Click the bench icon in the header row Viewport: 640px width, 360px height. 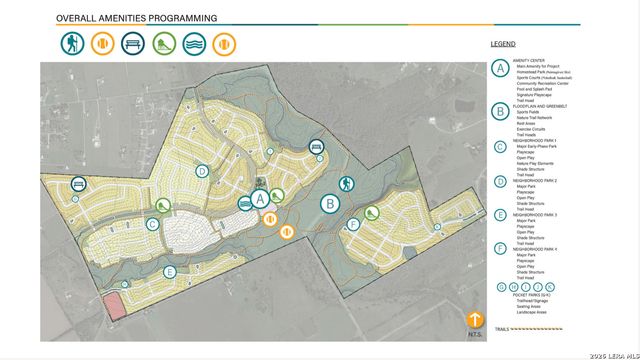(133, 44)
